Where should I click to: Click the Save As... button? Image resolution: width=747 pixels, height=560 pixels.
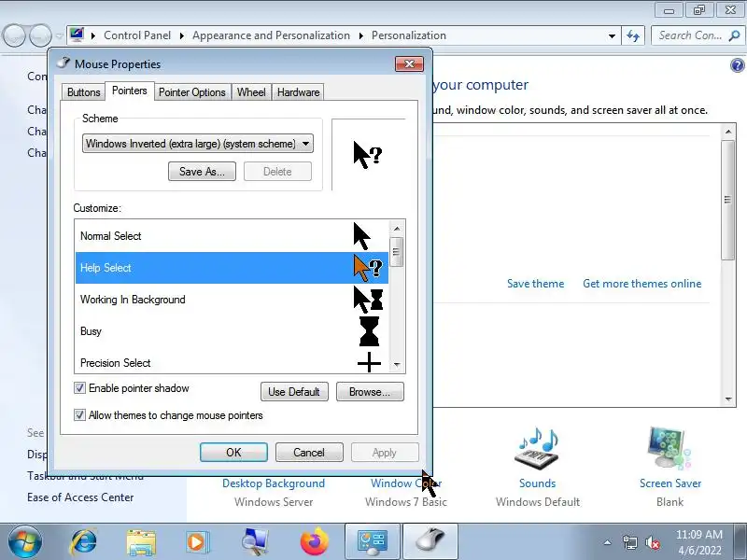[x=202, y=172]
